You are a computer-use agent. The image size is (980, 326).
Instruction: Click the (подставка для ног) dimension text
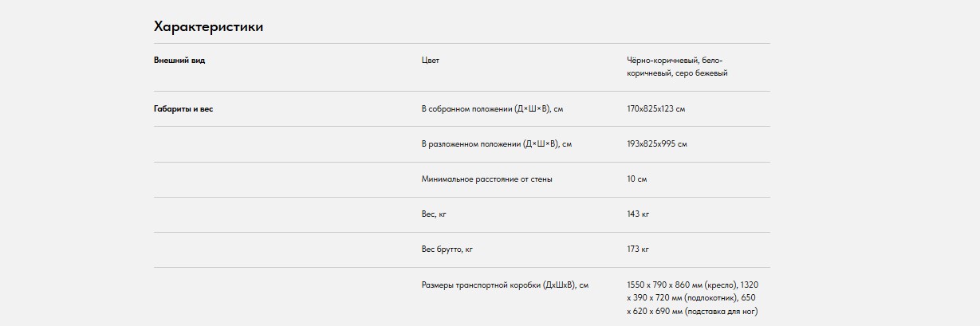coord(720,311)
